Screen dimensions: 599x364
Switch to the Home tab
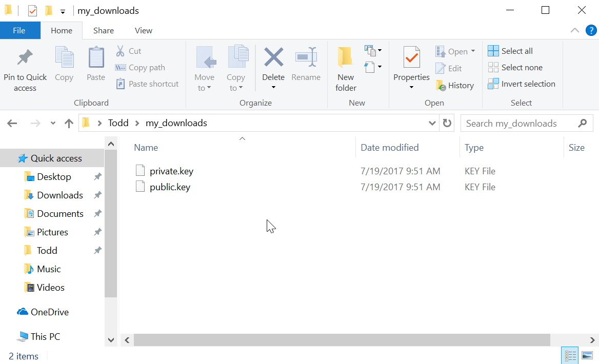coord(62,31)
